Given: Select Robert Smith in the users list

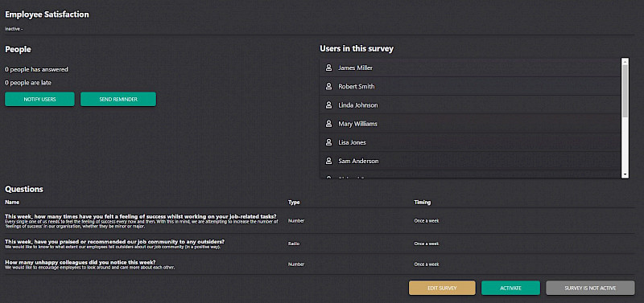Looking at the screenshot, I should [x=470, y=87].
